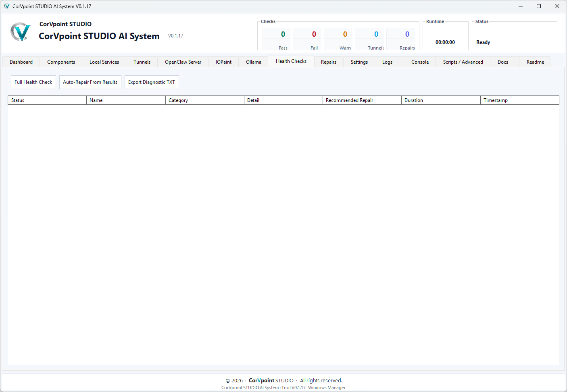Click the Detail column header
The height and width of the screenshot is (392, 567).
[x=283, y=100]
